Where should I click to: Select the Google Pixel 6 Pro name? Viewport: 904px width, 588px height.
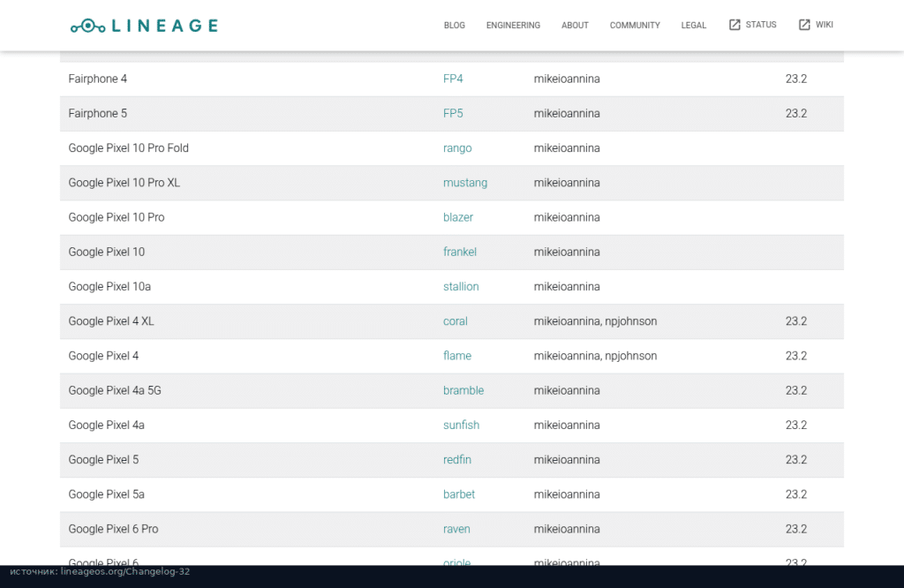tap(113, 529)
